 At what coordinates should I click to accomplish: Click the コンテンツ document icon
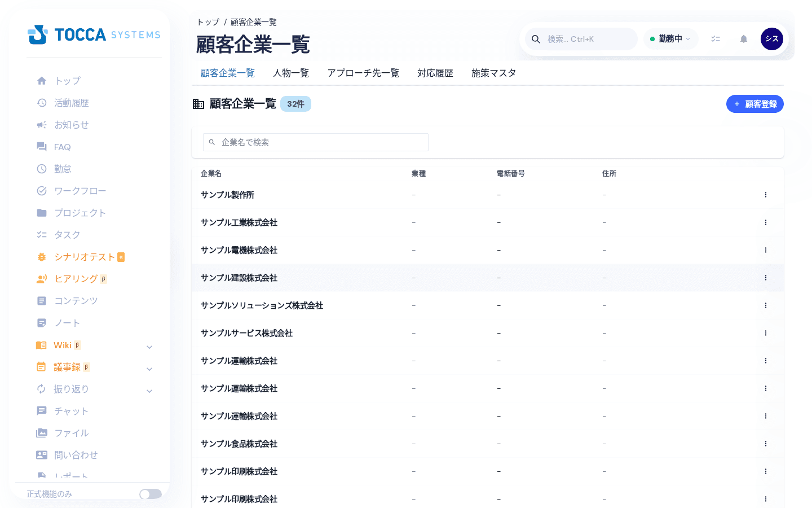pyautogui.click(x=42, y=301)
